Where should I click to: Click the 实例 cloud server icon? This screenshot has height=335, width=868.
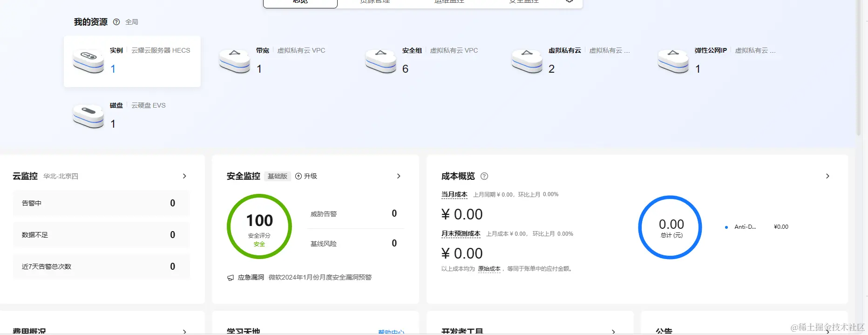[x=88, y=61]
